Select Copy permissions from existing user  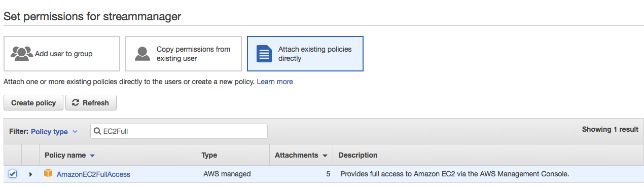(x=184, y=54)
